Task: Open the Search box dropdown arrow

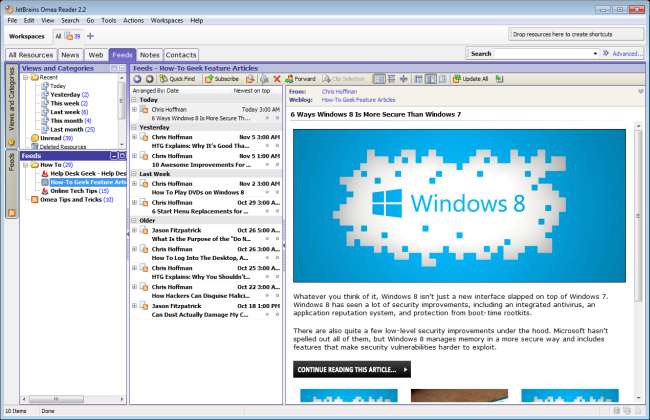Action: [x=595, y=53]
